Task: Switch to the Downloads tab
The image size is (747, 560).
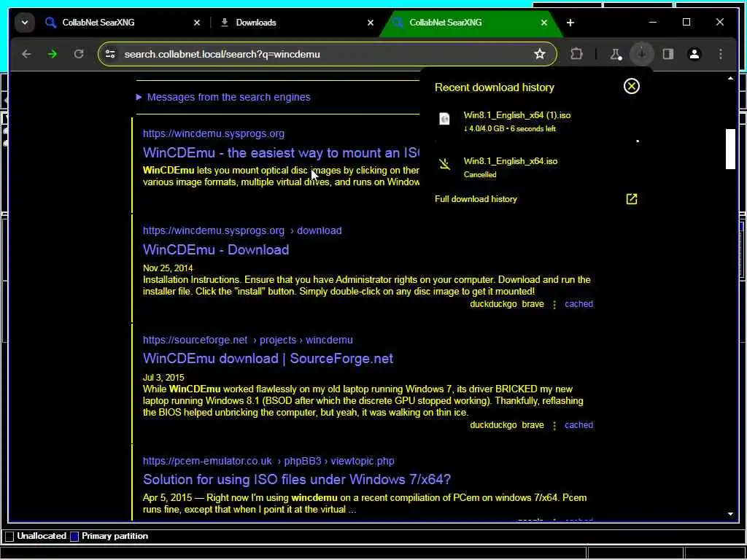Action: click(256, 23)
